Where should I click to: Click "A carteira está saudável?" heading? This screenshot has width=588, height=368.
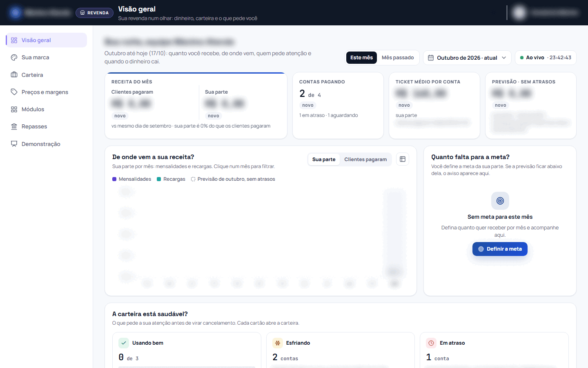[x=150, y=314]
